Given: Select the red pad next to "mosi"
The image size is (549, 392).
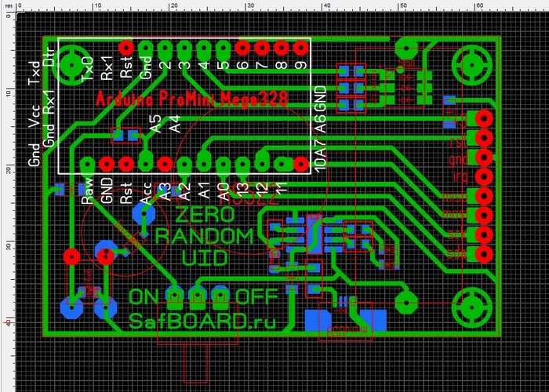Looking at the screenshot, I should 484,215.
